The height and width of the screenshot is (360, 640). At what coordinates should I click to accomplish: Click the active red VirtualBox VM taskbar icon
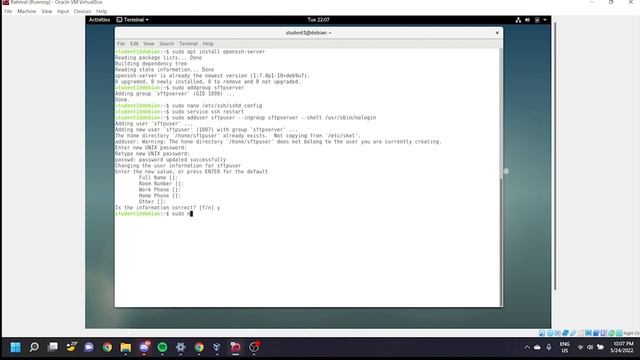[x=236, y=347]
